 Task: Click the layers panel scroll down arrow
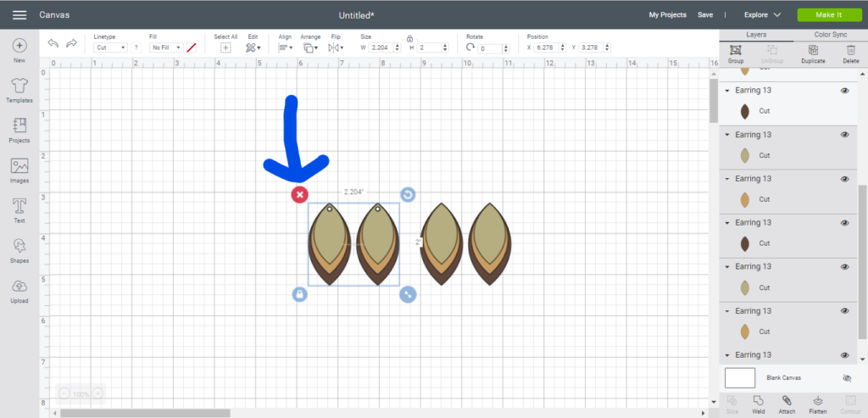(864, 358)
